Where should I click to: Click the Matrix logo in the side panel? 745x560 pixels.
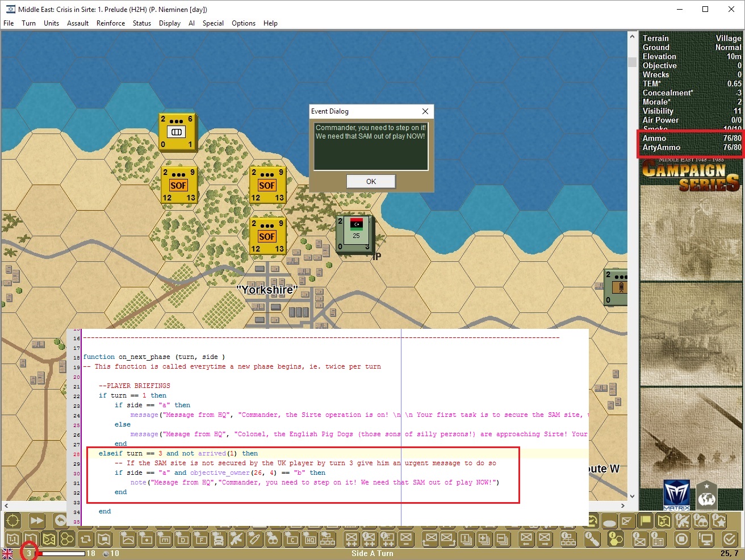pos(676,495)
